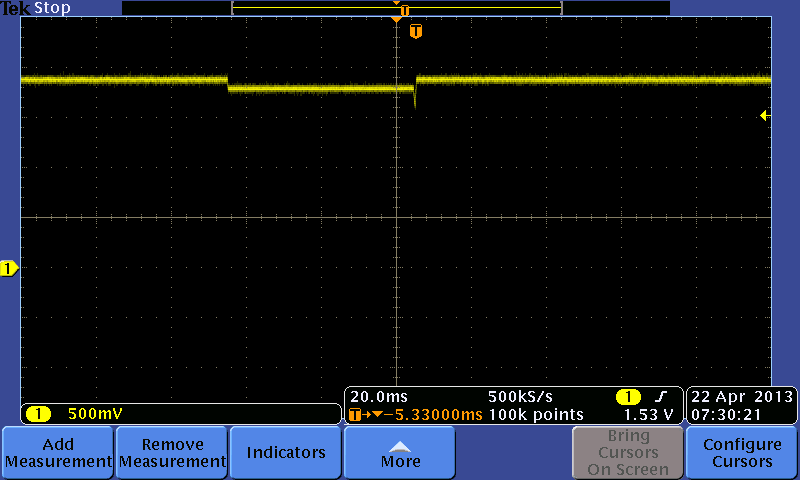Click the Tek logo
This screenshot has height=480, width=800.
point(15,8)
